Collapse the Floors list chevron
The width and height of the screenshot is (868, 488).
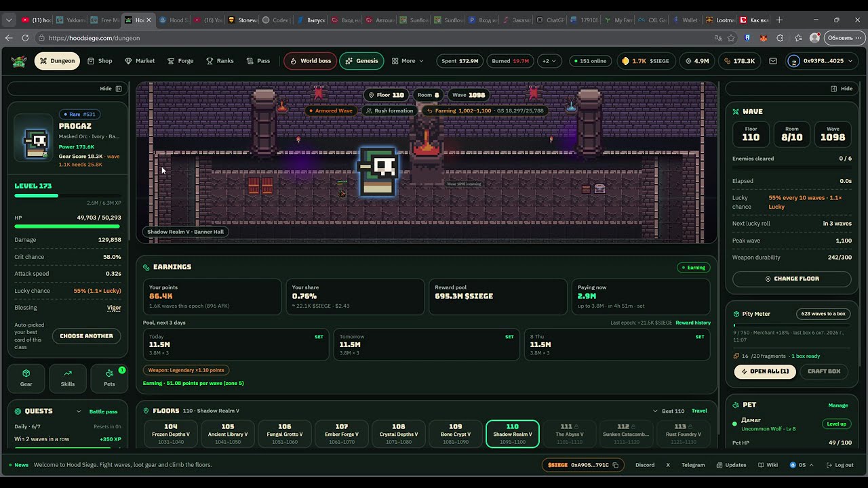coord(655,411)
